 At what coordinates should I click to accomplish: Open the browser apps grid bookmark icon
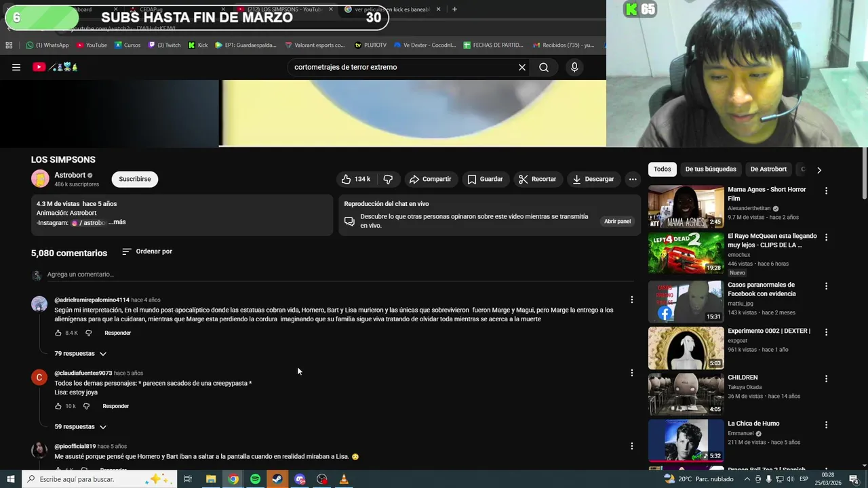coord(9,45)
